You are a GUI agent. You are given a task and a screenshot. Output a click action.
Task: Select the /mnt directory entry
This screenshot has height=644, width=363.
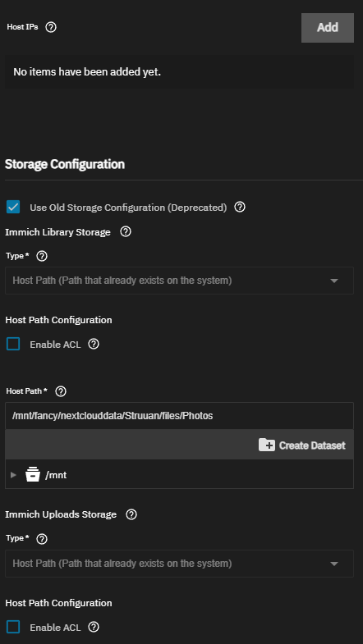pyautogui.click(x=56, y=475)
